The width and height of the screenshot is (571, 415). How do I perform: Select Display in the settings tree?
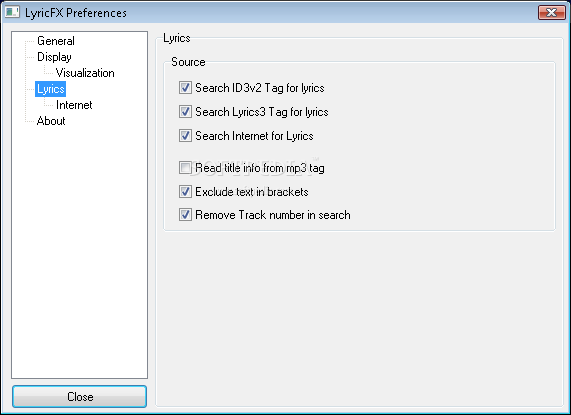[54, 57]
